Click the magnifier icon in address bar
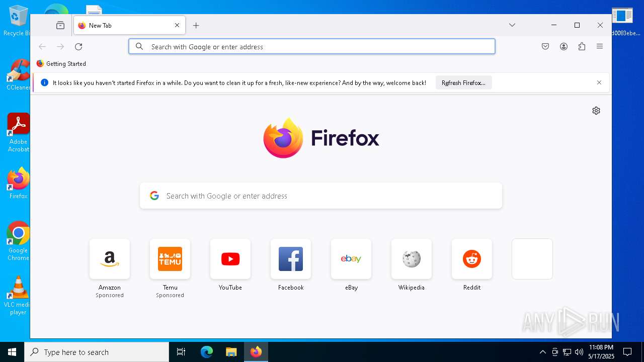 point(140,47)
